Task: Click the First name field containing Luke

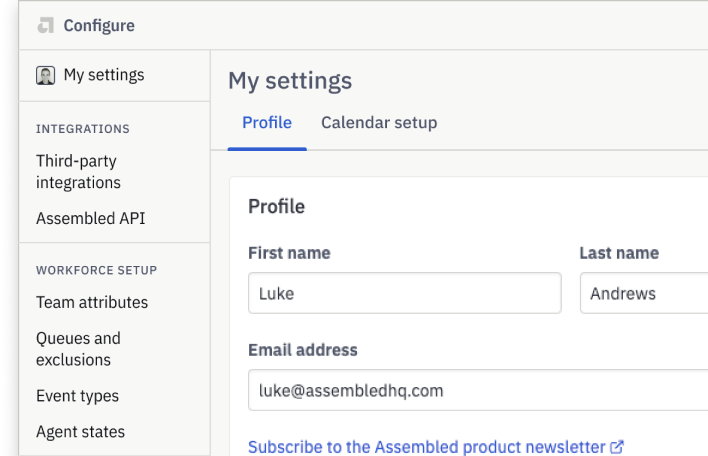Action: (x=405, y=293)
